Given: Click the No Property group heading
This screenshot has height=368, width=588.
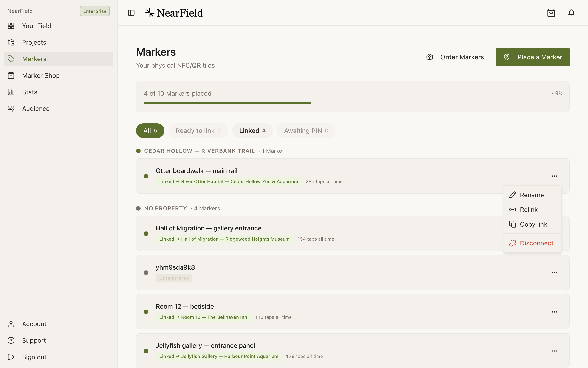Looking at the screenshot, I should 165,208.
